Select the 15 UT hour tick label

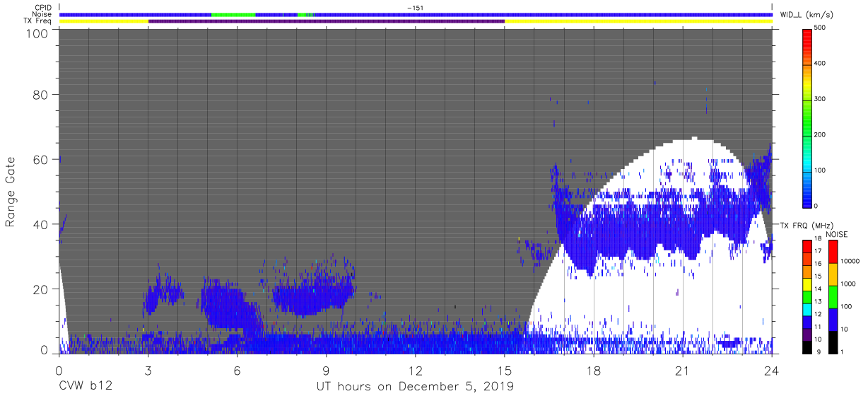(505, 370)
